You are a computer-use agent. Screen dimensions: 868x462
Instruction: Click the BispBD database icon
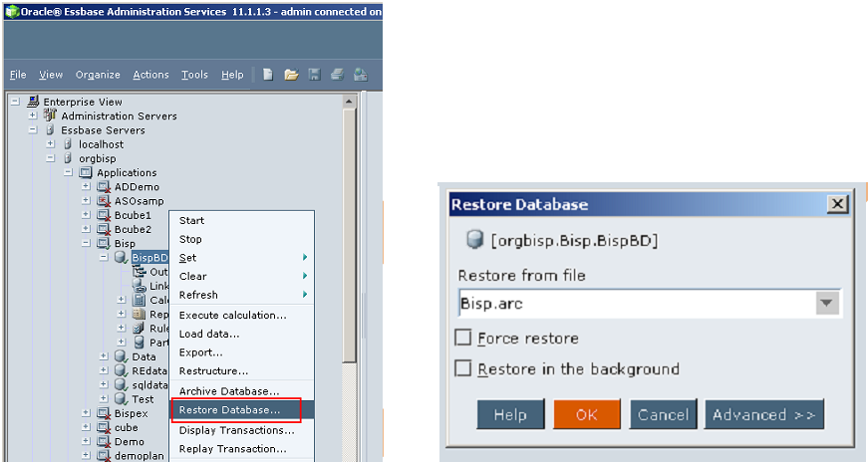coord(122,257)
